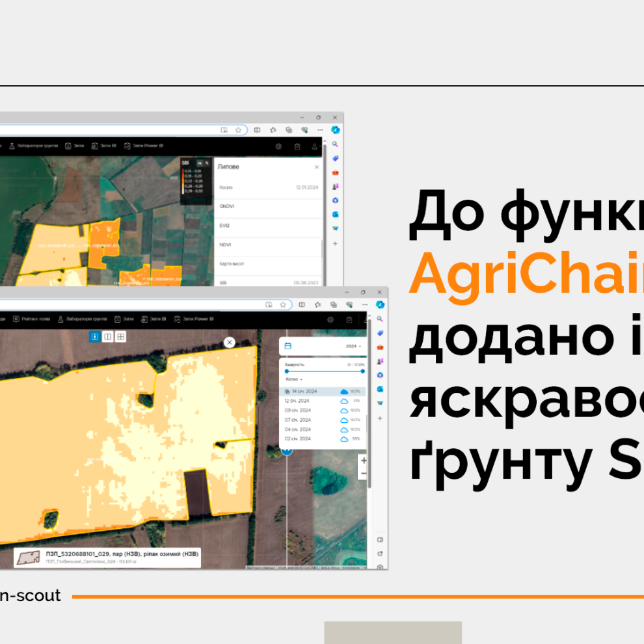Click the favorites star in the front window address bar
This screenshot has height=644, width=644.
coord(283,304)
